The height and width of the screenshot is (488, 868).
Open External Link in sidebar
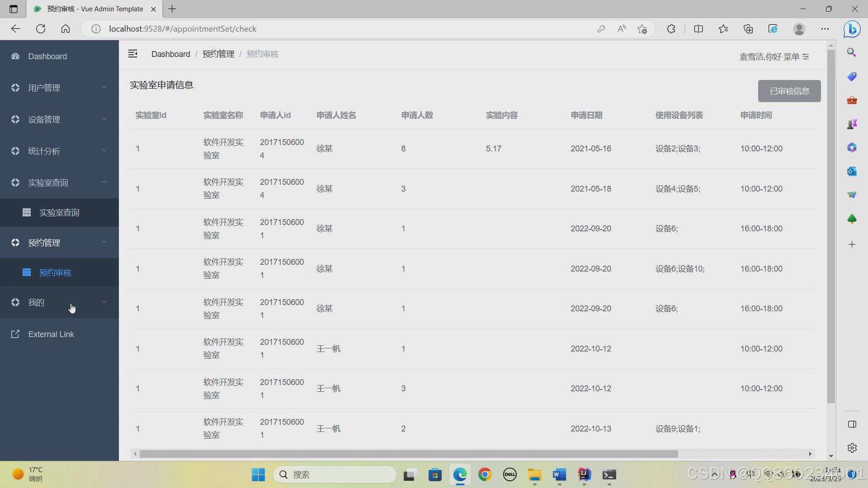51,334
